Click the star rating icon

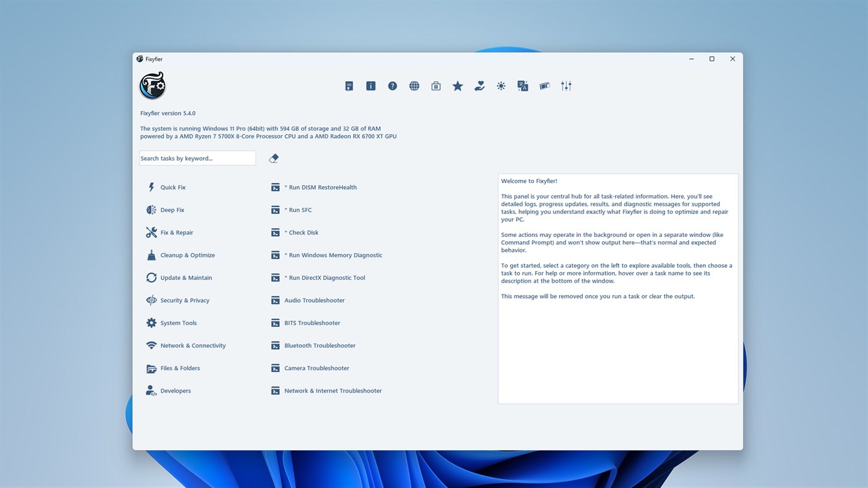tap(458, 86)
